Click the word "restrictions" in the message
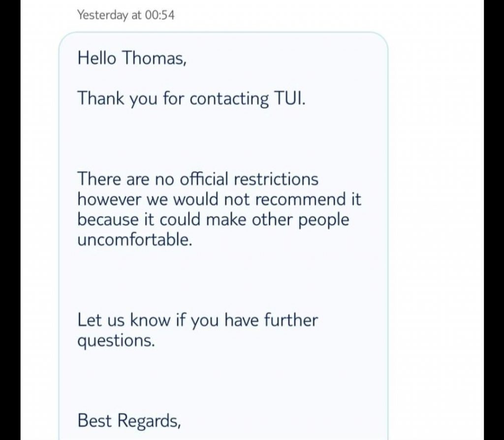The image size is (504, 440). 276,179
